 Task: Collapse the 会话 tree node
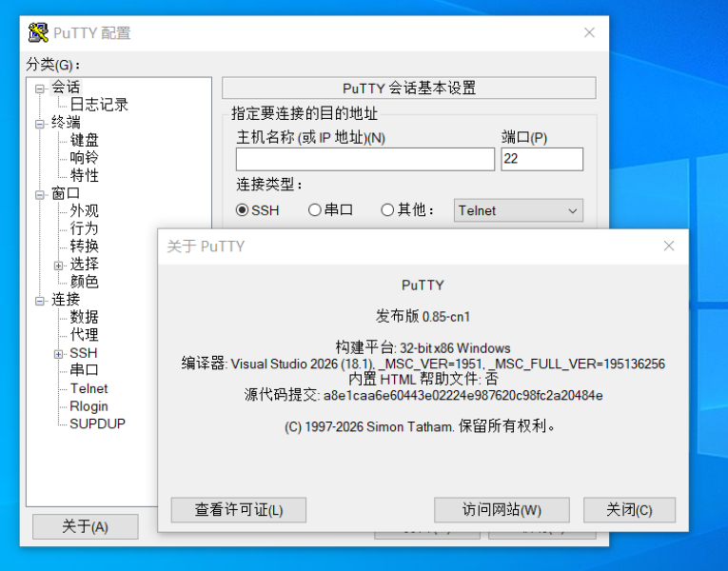(x=40, y=89)
